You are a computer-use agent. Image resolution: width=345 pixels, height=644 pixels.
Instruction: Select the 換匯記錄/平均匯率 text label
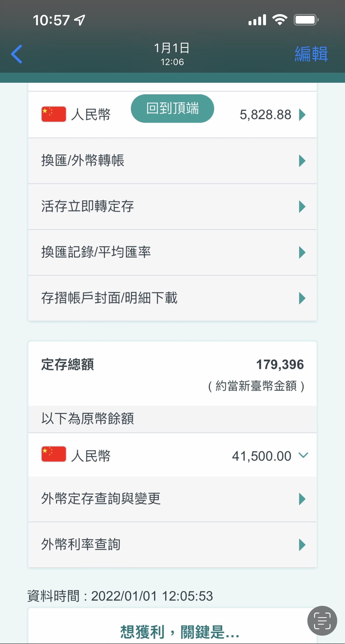(x=96, y=252)
